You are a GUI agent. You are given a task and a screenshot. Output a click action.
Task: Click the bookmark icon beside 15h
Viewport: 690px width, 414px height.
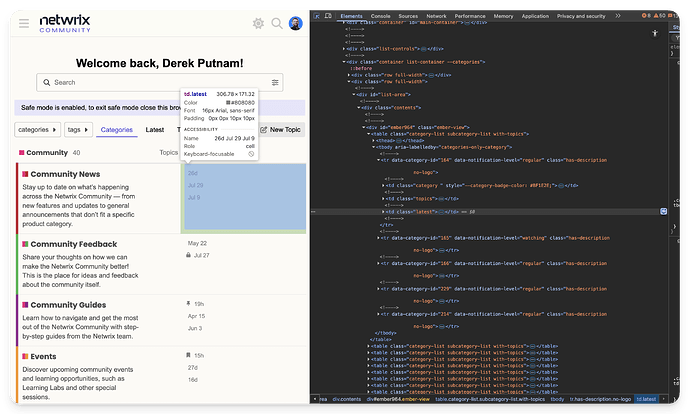pos(188,355)
